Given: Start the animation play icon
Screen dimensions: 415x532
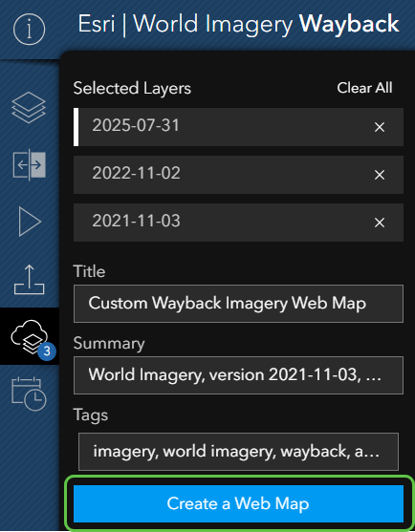Looking at the screenshot, I should pos(30,222).
